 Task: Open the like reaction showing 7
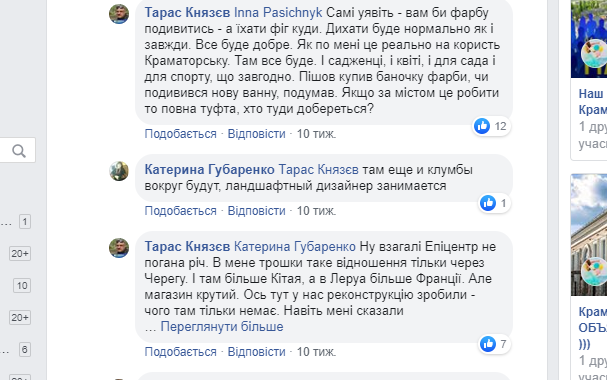click(494, 344)
